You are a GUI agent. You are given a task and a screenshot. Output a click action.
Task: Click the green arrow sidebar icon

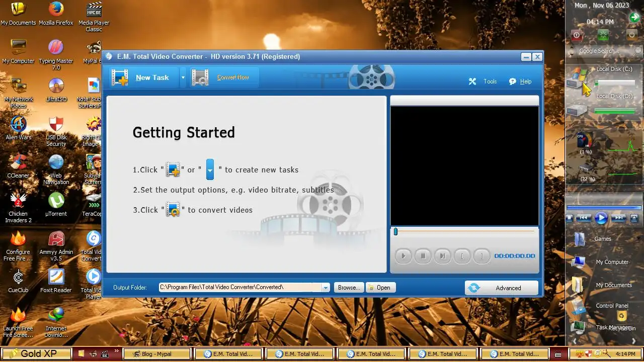(635, 18)
